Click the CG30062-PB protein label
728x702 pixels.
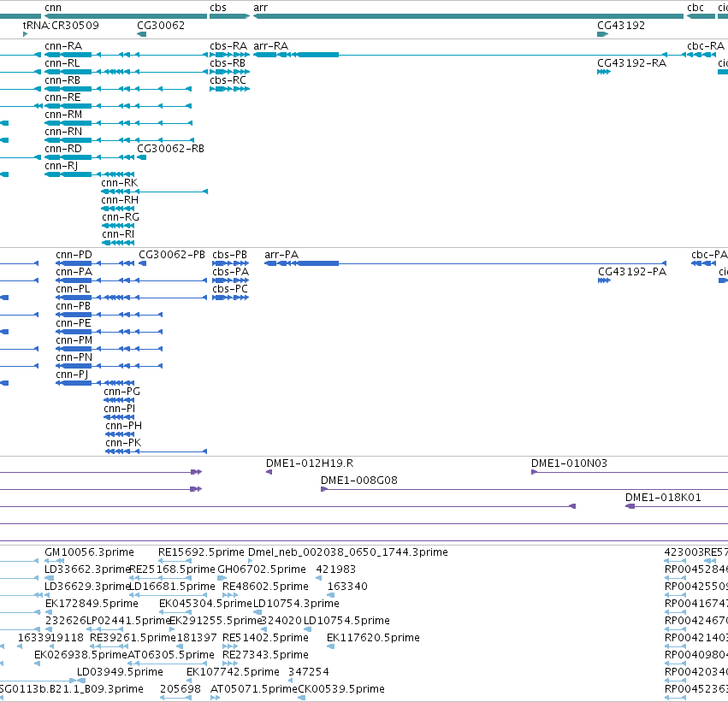[x=172, y=255]
